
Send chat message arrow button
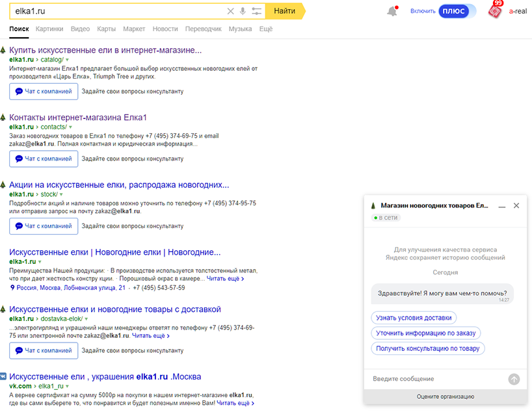pos(514,379)
